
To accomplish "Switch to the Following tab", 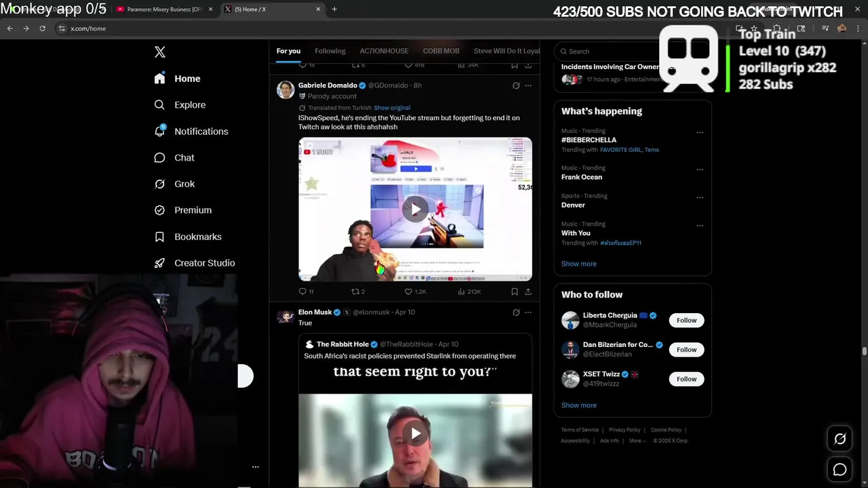I will click(330, 51).
